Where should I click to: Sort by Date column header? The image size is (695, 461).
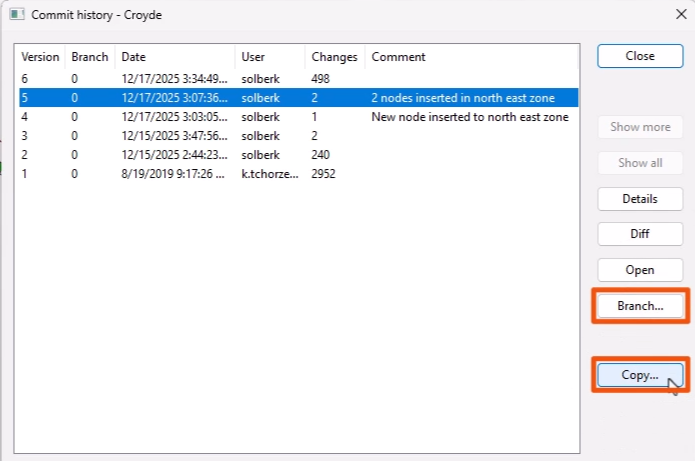(x=175, y=57)
